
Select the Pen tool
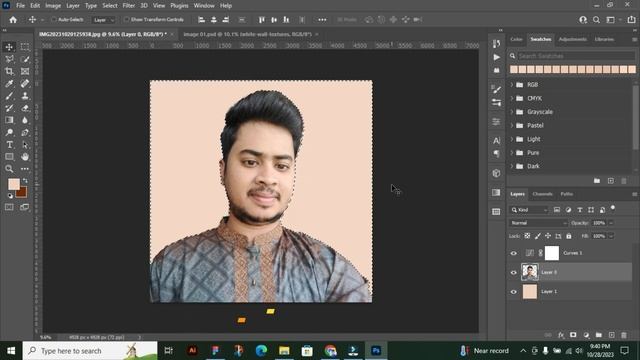coord(25,132)
